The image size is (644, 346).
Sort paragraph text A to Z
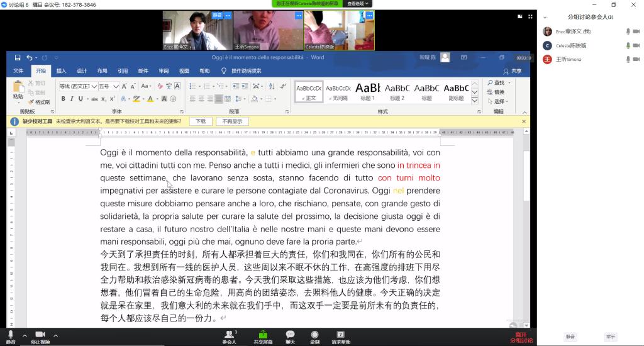272,86
